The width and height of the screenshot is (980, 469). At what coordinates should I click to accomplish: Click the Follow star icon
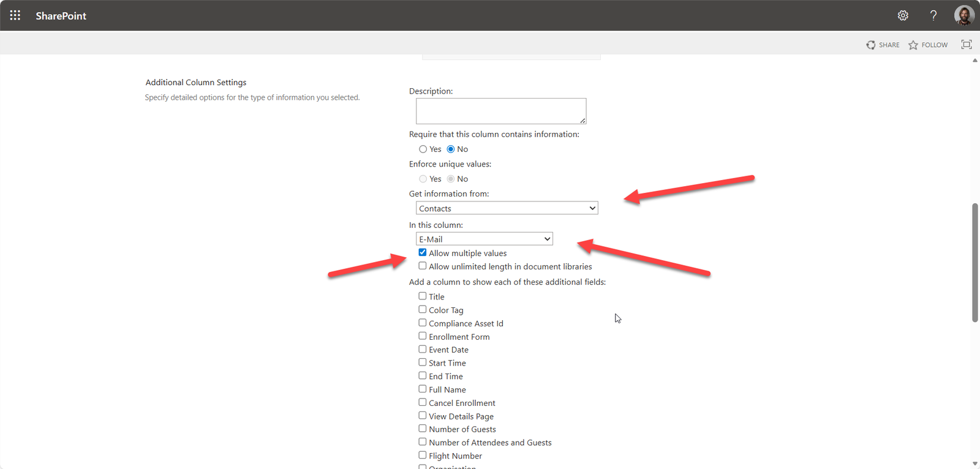click(913, 45)
